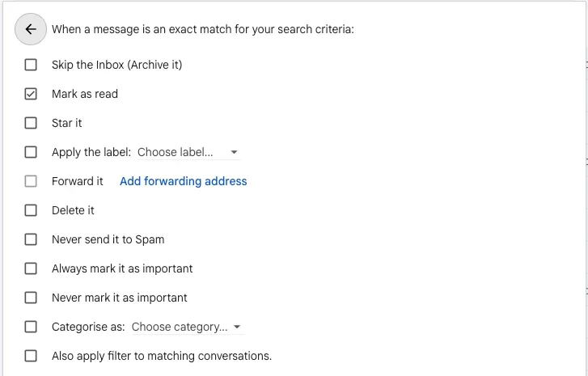Uncheck the Mark as read checkbox
This screenshot has width=588, height=376.
(x=31, y=94)
